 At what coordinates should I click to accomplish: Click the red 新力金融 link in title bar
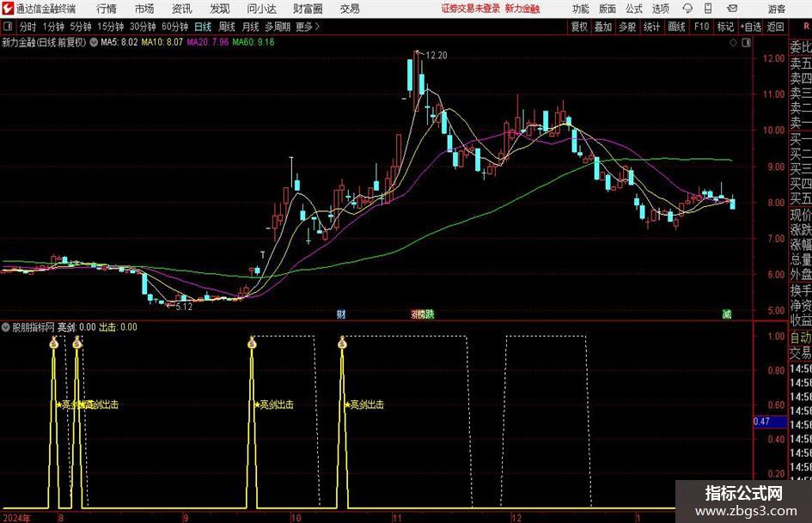click(522, 9)
